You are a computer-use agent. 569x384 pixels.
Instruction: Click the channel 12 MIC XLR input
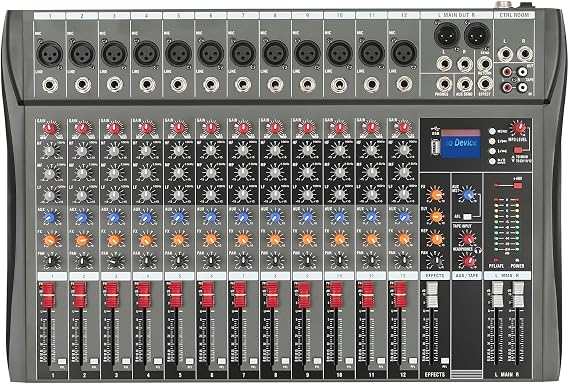coord(404,54)
